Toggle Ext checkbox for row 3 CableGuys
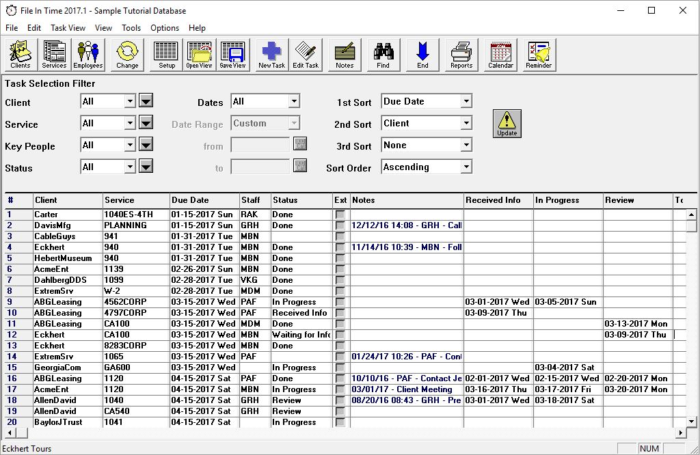The image size is (700, 455). tap(340, 236)
